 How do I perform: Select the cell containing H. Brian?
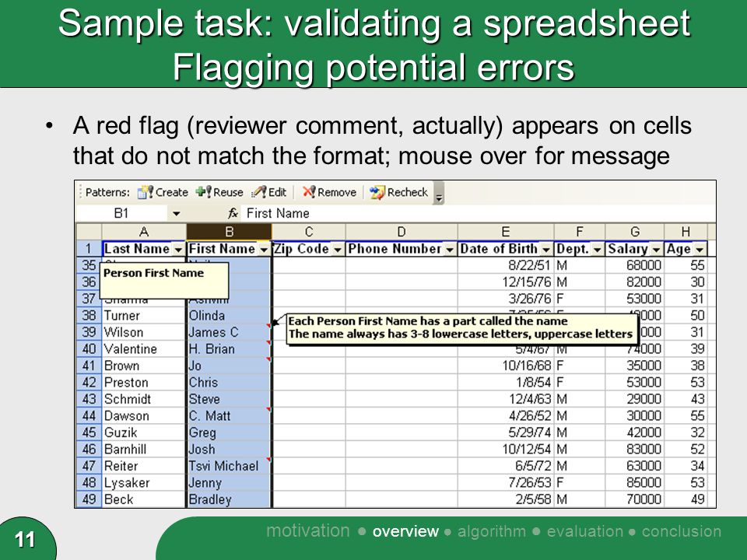229,349
